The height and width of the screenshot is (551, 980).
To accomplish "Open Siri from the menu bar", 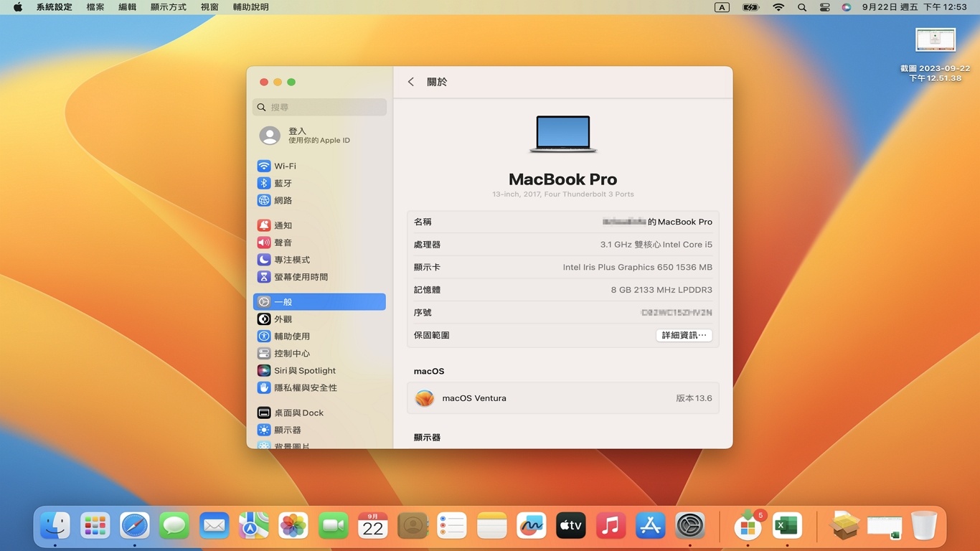I will pos(847,7).
